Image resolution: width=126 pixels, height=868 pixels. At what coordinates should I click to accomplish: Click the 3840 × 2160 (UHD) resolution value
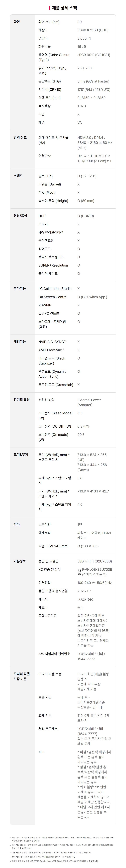tap(93, 30)
